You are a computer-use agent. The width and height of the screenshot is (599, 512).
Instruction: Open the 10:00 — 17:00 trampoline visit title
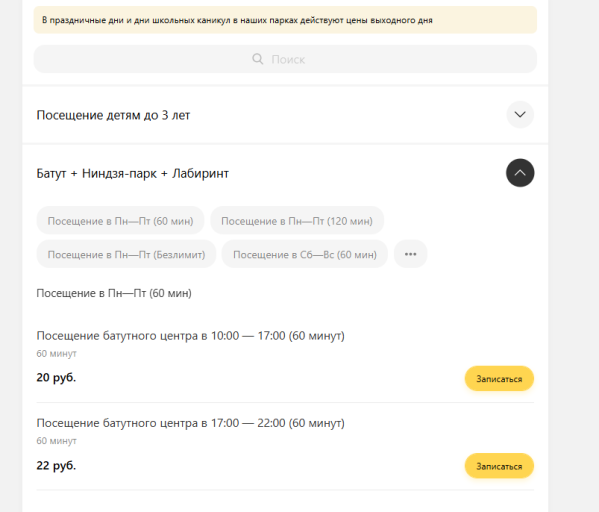(190, 335)
